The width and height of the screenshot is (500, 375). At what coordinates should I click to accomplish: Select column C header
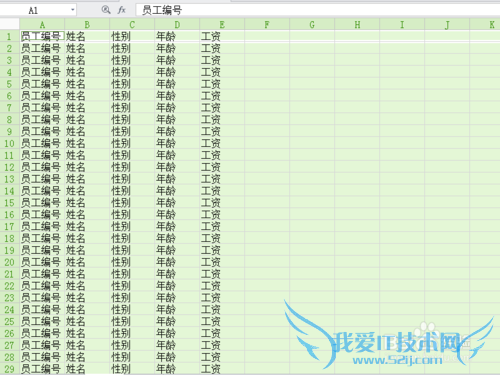132,24
